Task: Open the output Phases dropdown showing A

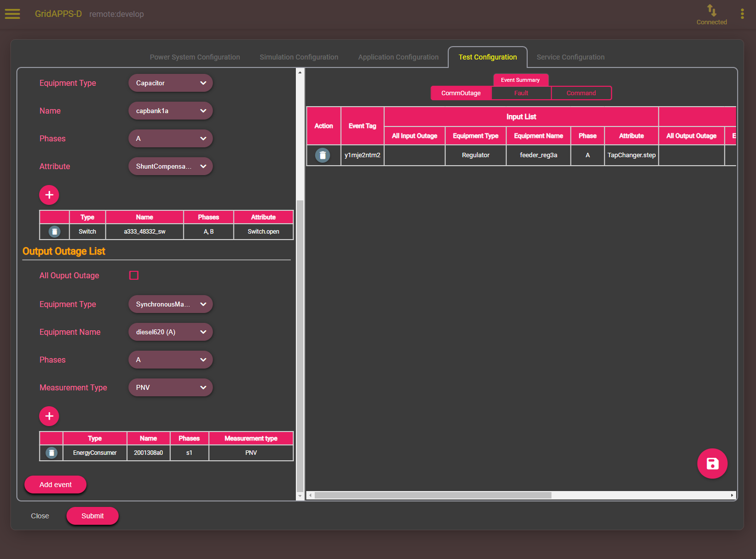Action: (171, 360)
